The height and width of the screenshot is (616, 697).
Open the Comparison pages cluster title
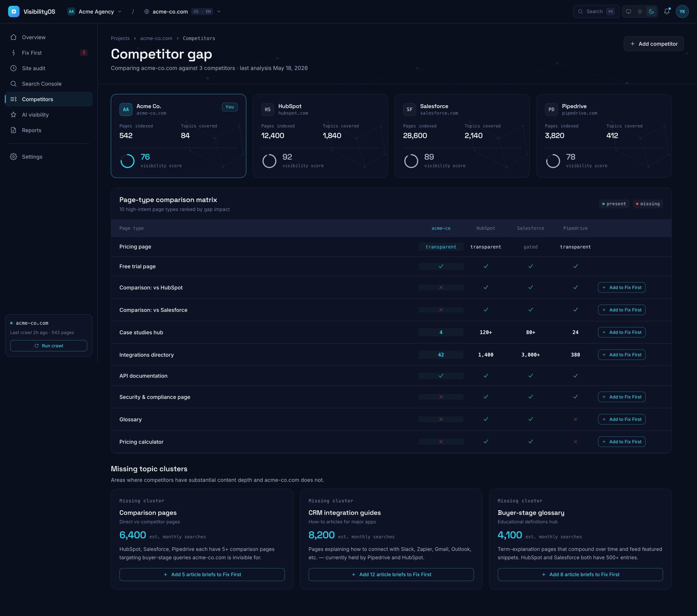pos(148,513)
